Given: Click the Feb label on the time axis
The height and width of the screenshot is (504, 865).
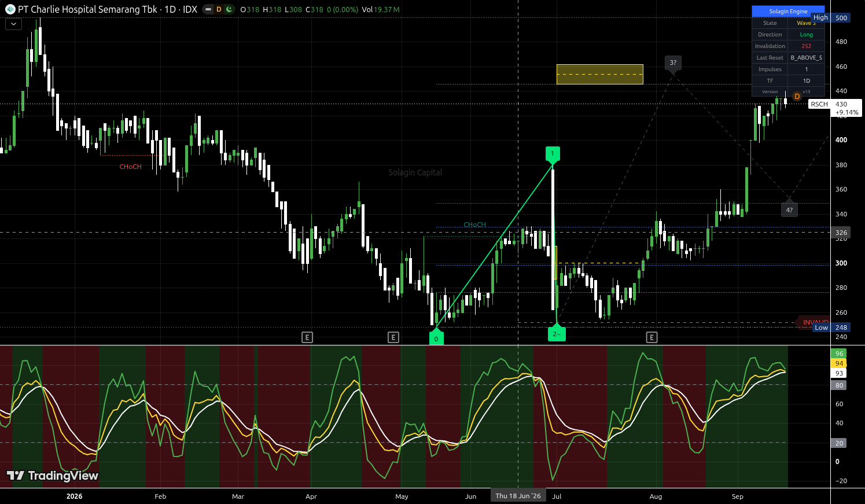Looking at the screenshot, I should point(160,496).
